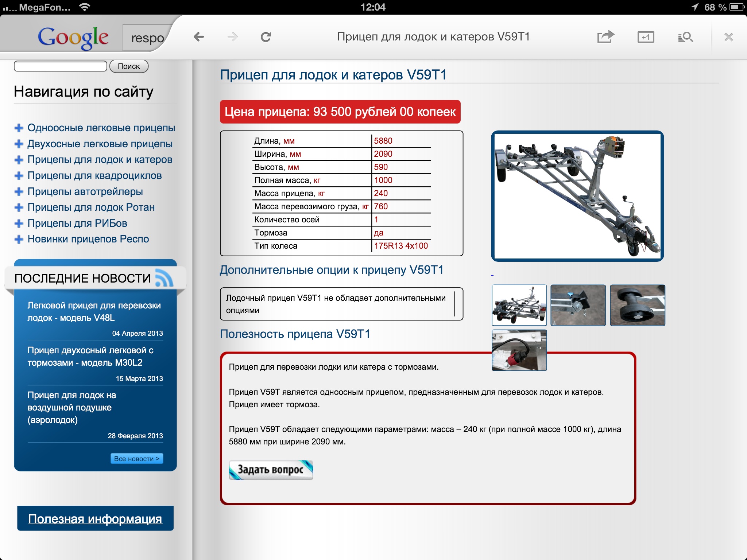Tap the forward navigation arrow
Screen dimensions: 747x560
(x=232, y=37)
